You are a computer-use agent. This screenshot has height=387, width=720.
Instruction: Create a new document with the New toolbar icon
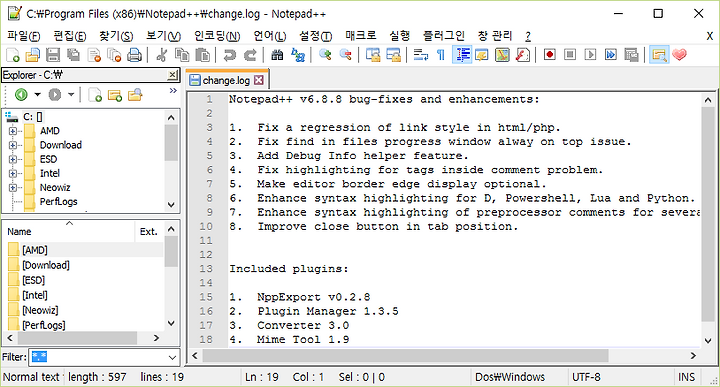pos(12,55)
